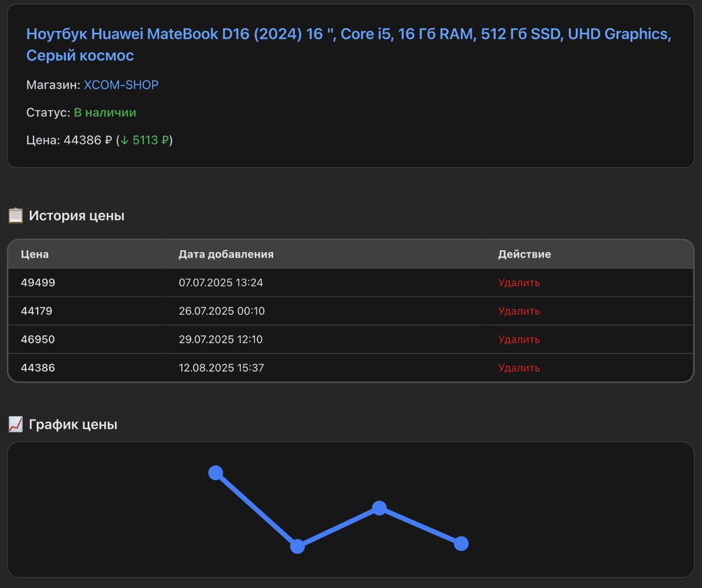Select the first chart point for 49499

[x=215, y=473]
